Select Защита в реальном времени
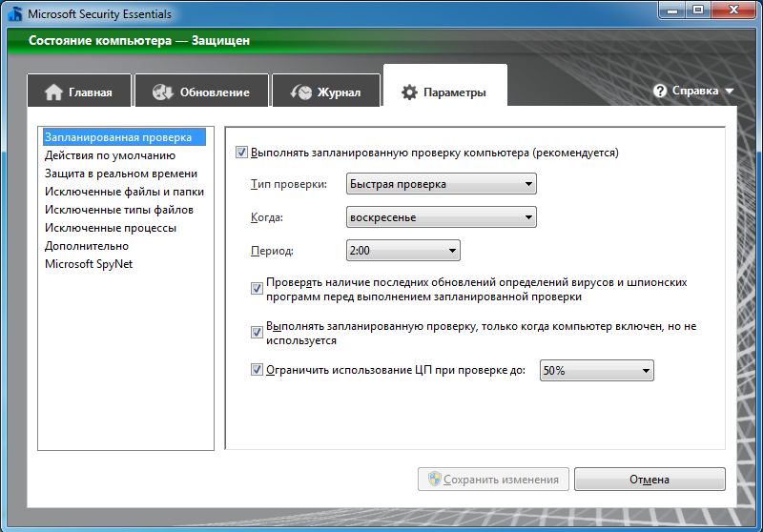This screenshot has width=763, height=532. (121, 174)
